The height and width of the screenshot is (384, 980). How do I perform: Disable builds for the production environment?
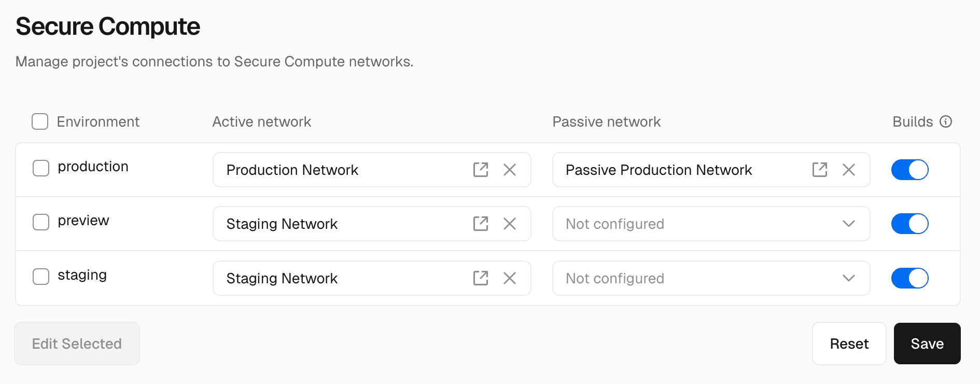tap(909, 170)
